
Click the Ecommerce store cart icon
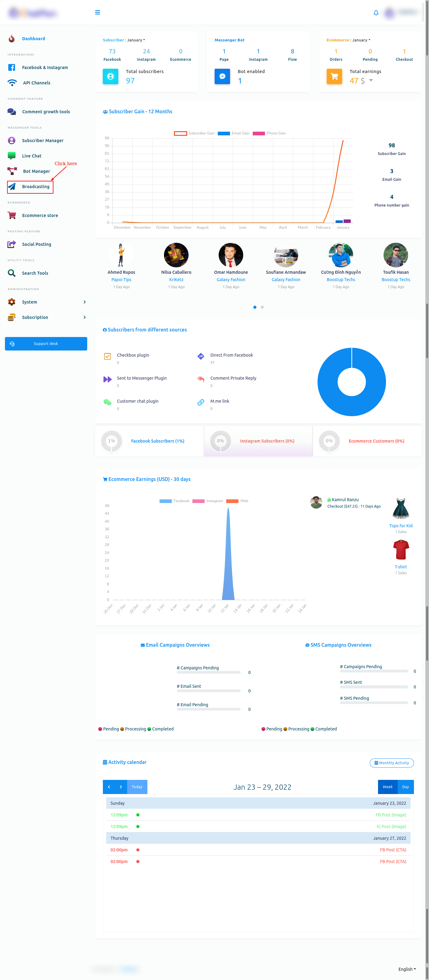tap(12, 215)
